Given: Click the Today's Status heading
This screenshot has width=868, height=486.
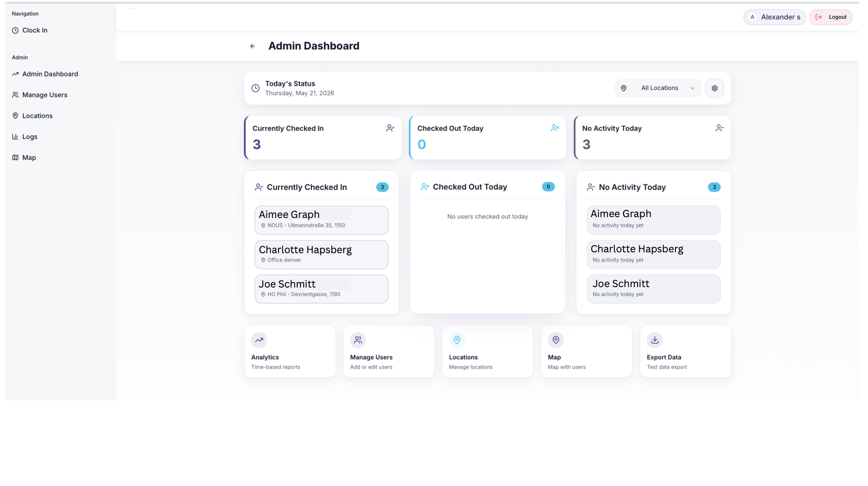Looking at the screenshot, I should click(x=290, y=84).
